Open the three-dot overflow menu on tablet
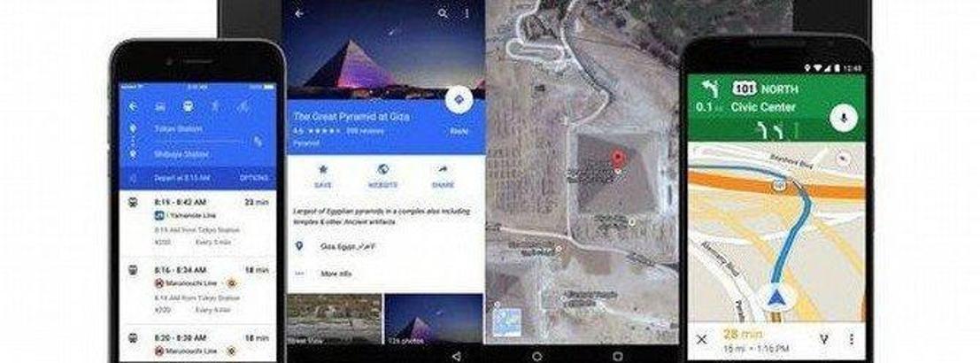 pyautogui.click(x=467, y=13)
